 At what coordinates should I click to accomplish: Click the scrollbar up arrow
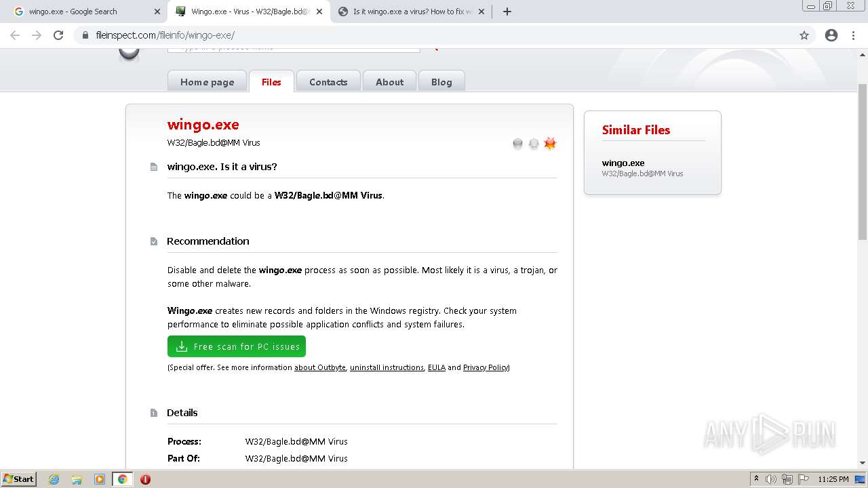[863, 54]
